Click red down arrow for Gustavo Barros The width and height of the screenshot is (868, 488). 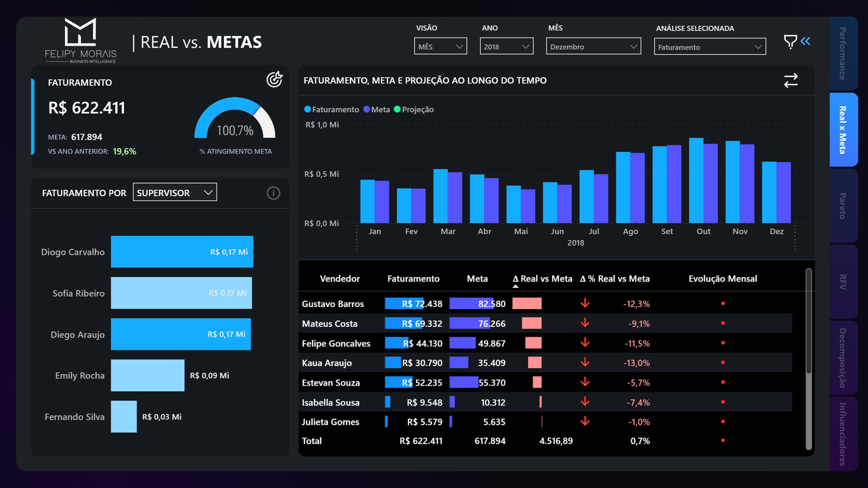pyautogui.click(x=585, y=303)
